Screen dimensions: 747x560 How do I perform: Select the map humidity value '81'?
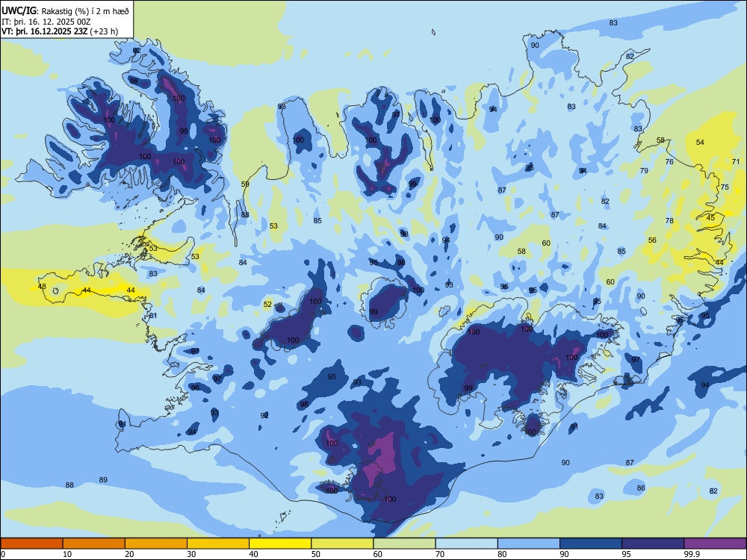(x=153, y=316)
